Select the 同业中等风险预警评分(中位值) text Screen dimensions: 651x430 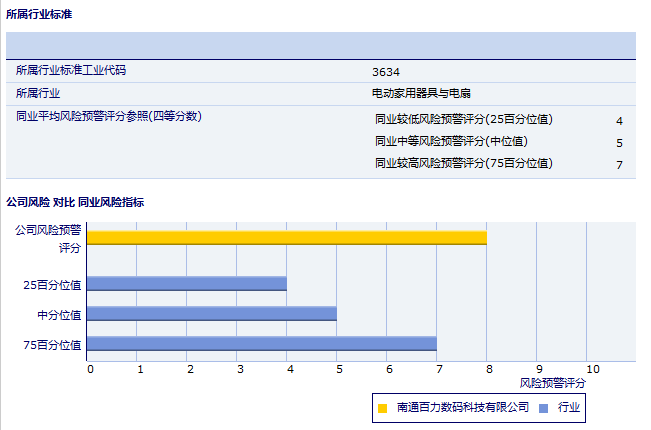pyautogui.click(x=451, y=142)
